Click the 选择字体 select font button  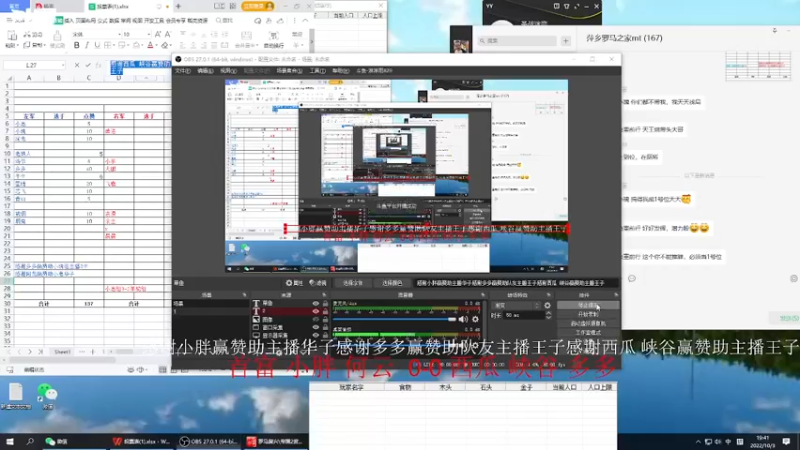point(353,283)
